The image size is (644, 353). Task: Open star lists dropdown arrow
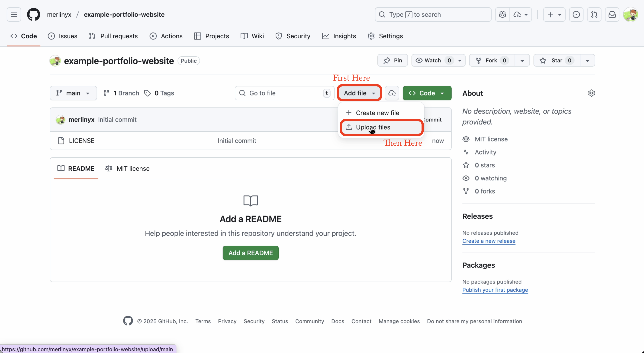tap(587, 60)
